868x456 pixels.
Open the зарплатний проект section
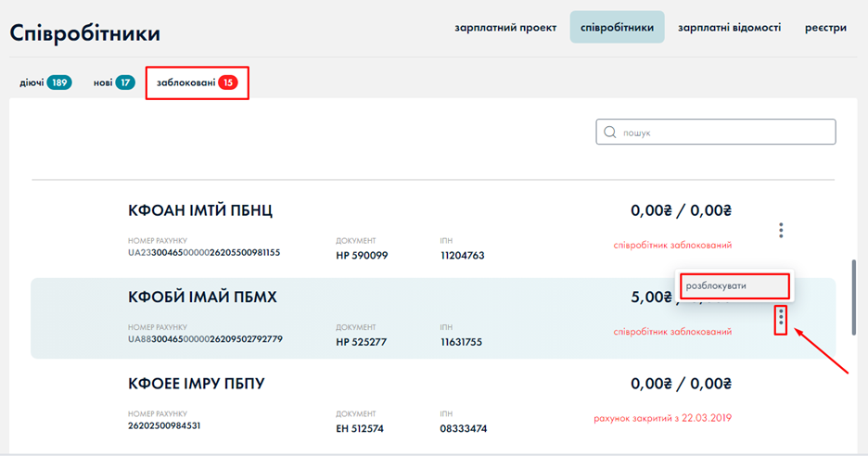point(505,28)
